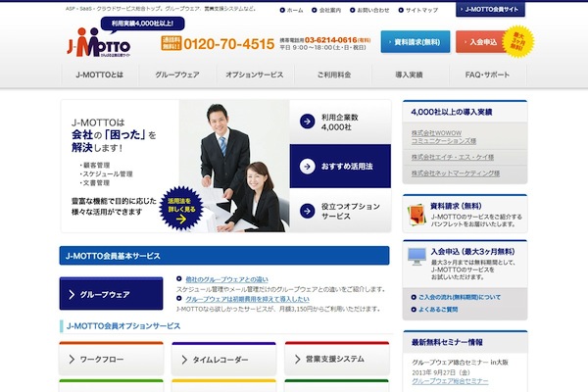Select the J-MOTTOとは menu item
Screen dimensions: 588x392
tap(100, 75)
